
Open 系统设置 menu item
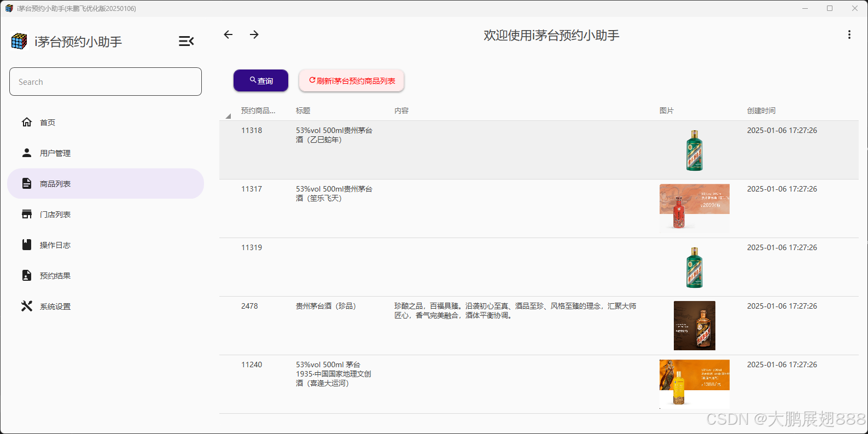[x=106, y=306]
